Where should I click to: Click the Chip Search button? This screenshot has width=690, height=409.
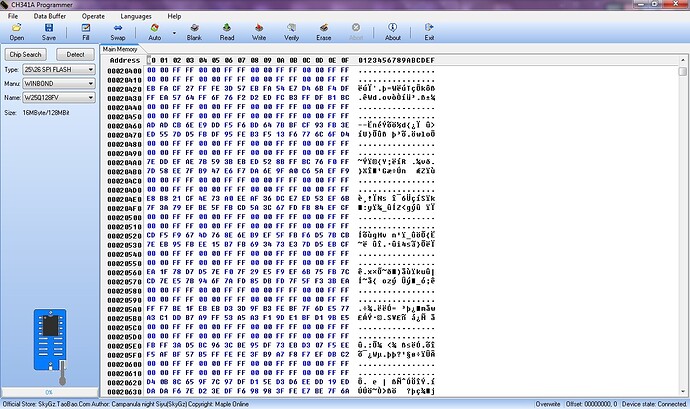coord(26,53)
